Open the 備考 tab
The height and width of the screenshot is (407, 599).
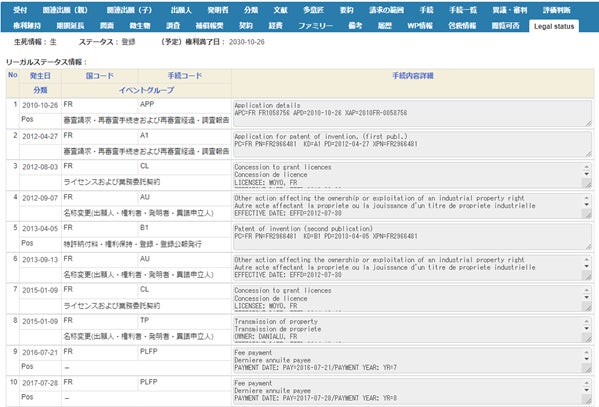pyautogui.click(x=355, y=26)
